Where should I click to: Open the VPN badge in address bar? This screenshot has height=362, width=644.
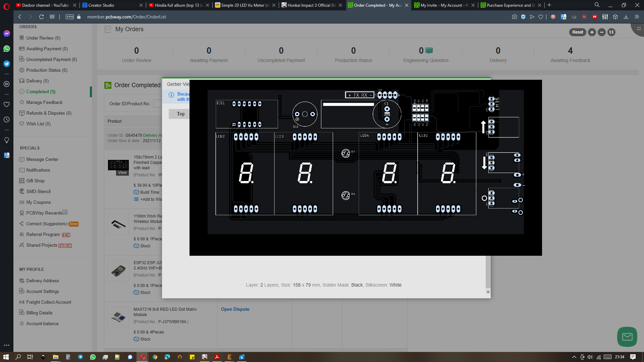[70, 17]
